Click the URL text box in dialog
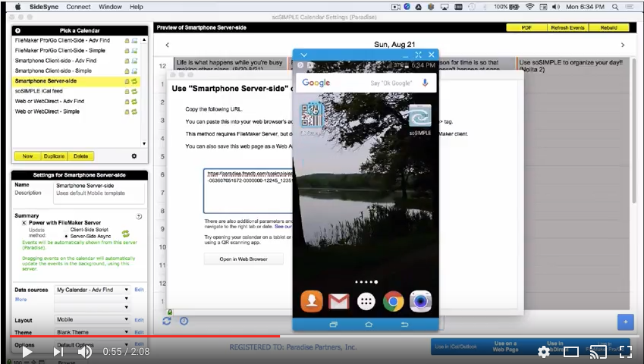The width and height of the screenshot is (644, 364). (x=248, y=190)
